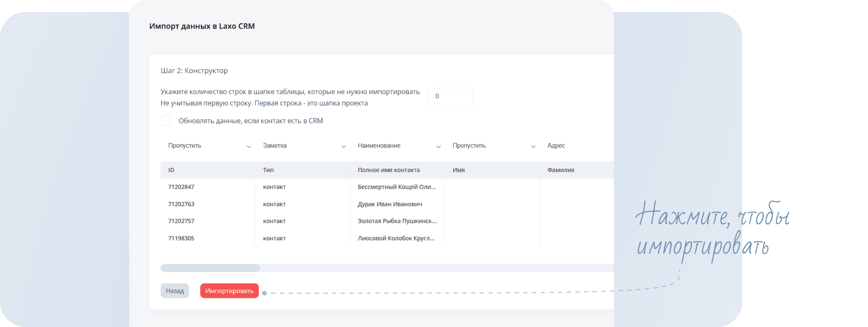The image size is (868, 327).
Task: Click the Фамилия column header
Action: coord(561,170)
